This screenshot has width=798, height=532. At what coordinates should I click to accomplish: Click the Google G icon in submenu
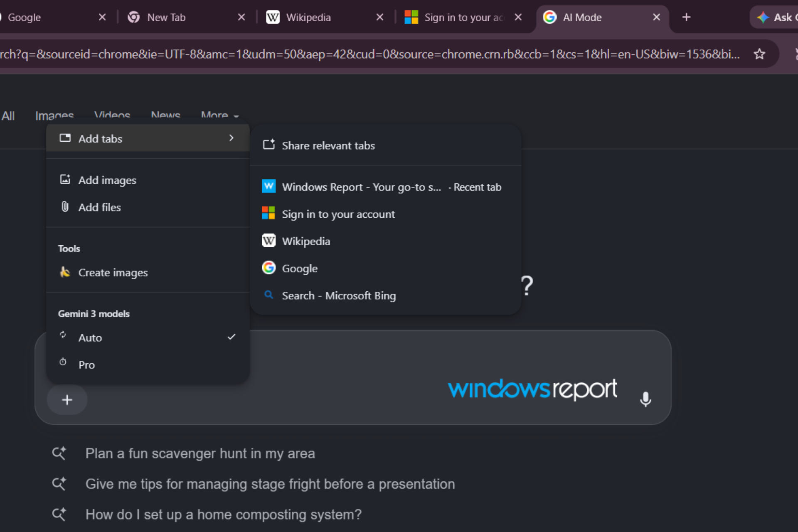[268, 267]
